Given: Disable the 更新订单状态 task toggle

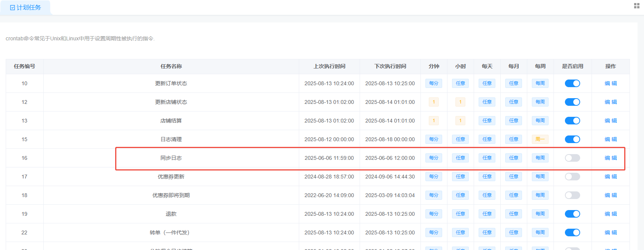Looking at the screenshot, I should pyautogui.click(x=572, y=83).
